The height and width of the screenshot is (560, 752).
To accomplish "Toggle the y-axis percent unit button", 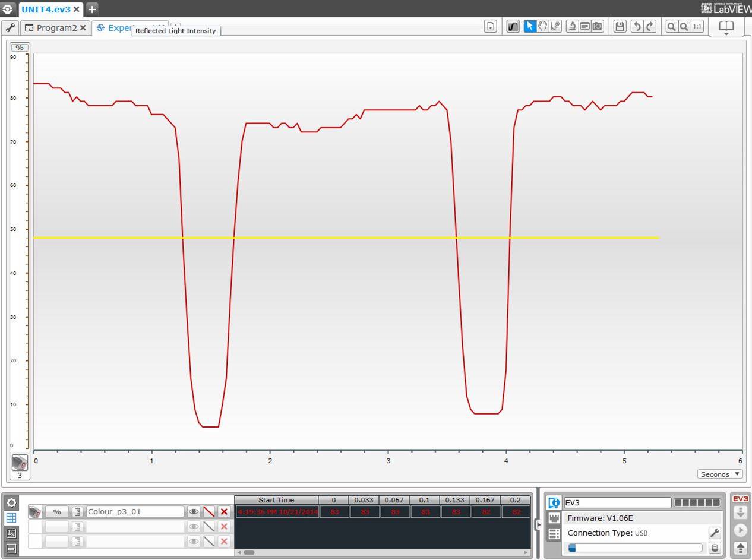I will (x=20, y=48).
